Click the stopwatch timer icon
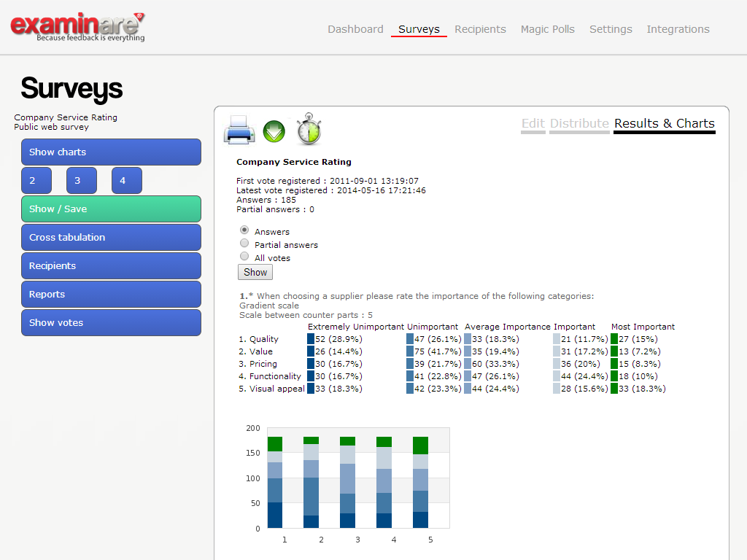747x560 pixels. [x=309, y=130]
